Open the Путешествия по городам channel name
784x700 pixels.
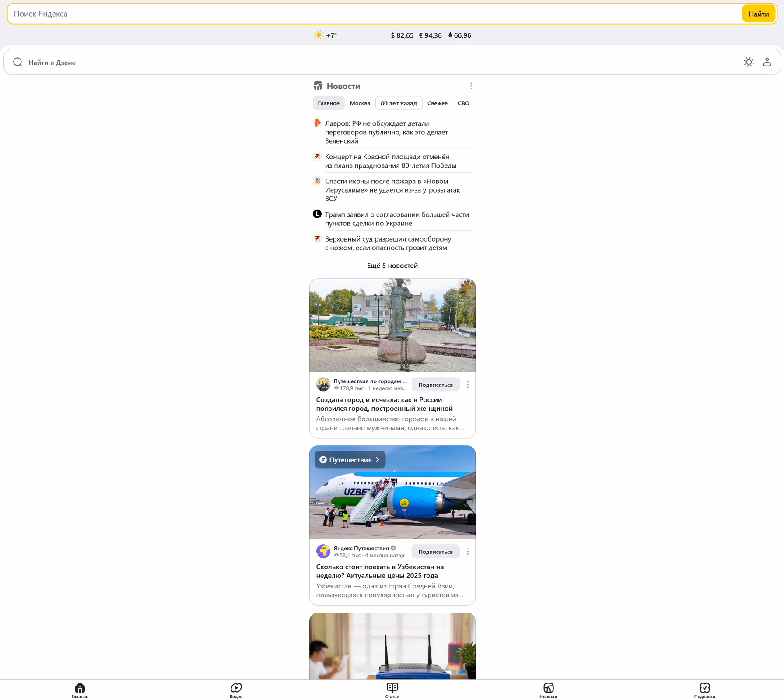click(370, 381)
